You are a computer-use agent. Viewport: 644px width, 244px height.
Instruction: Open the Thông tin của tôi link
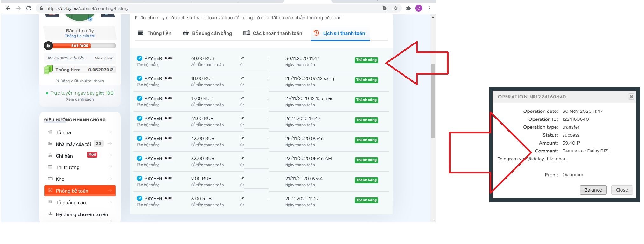pos(80,36)
